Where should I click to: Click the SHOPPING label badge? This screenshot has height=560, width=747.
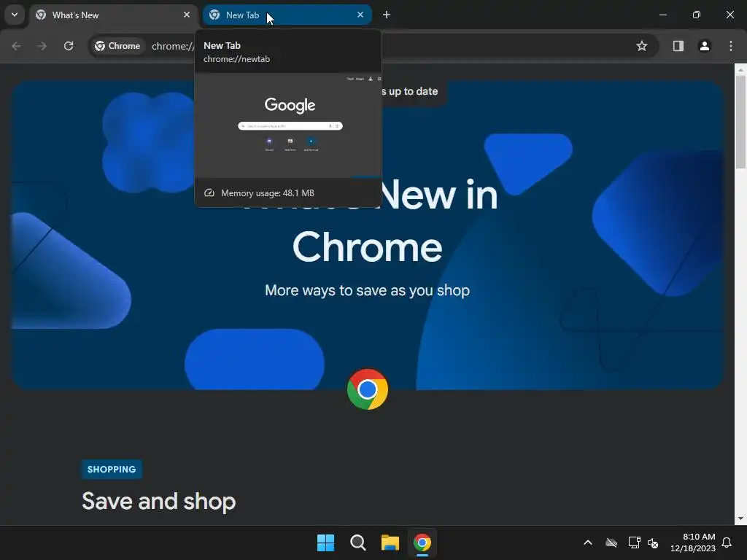(x=112, y=470)
